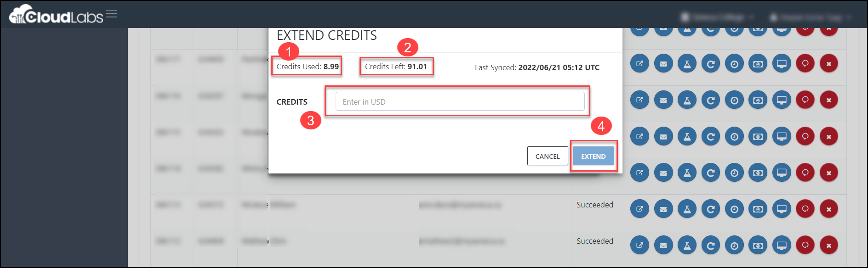Open the blurred organization dropdown in header
868x268 pixels.
tap(717, 17)
